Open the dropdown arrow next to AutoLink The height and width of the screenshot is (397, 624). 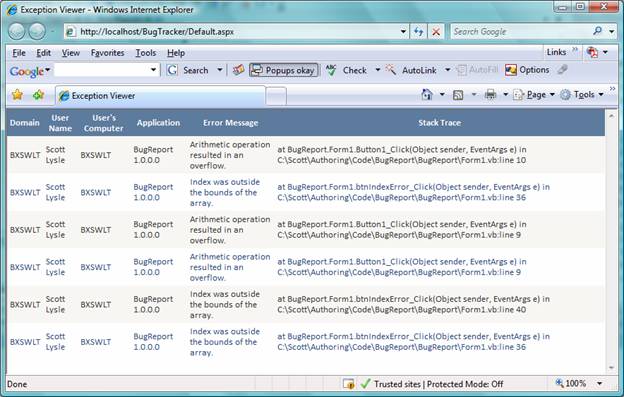(x=447, y=70)
